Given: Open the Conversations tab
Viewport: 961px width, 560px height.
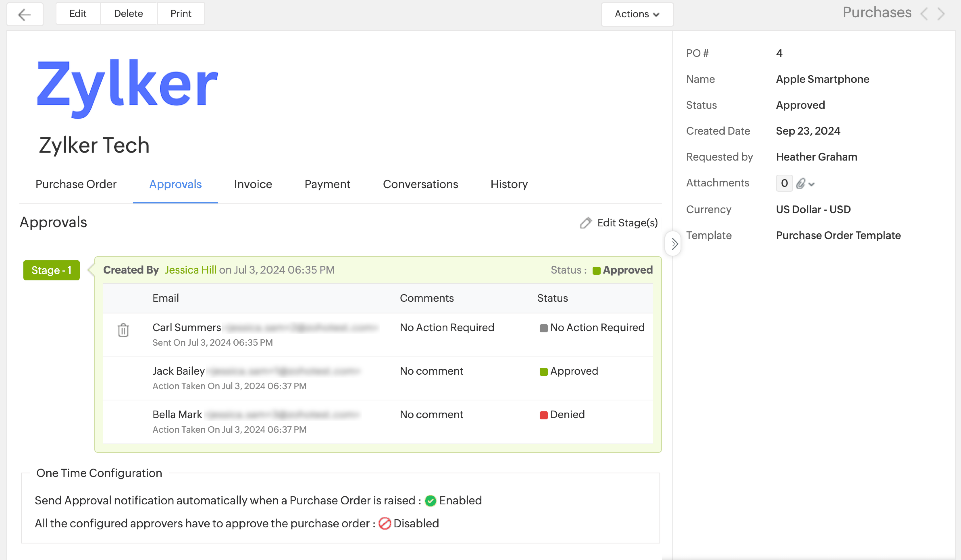Looking at the screenshot, I should [x=420, y=184].
